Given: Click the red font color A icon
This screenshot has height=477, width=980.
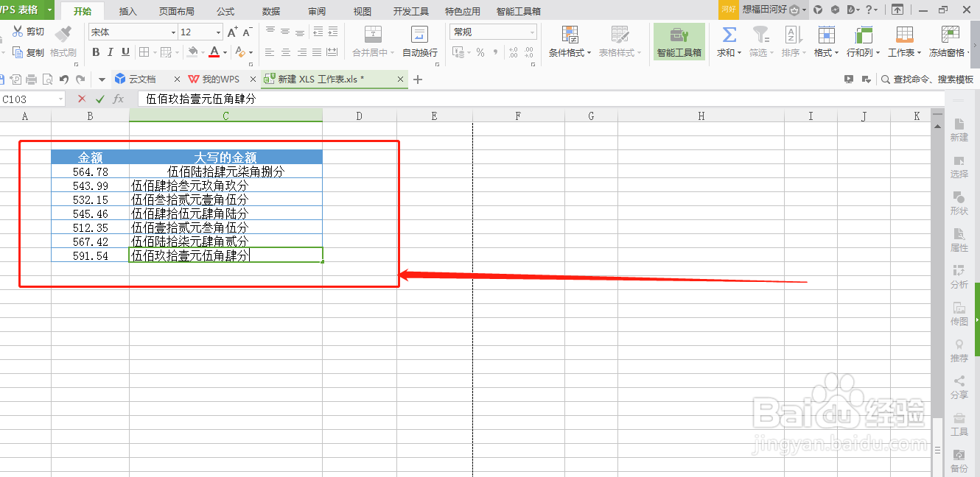Looking at the screenshot, I should tap(214, 52).
